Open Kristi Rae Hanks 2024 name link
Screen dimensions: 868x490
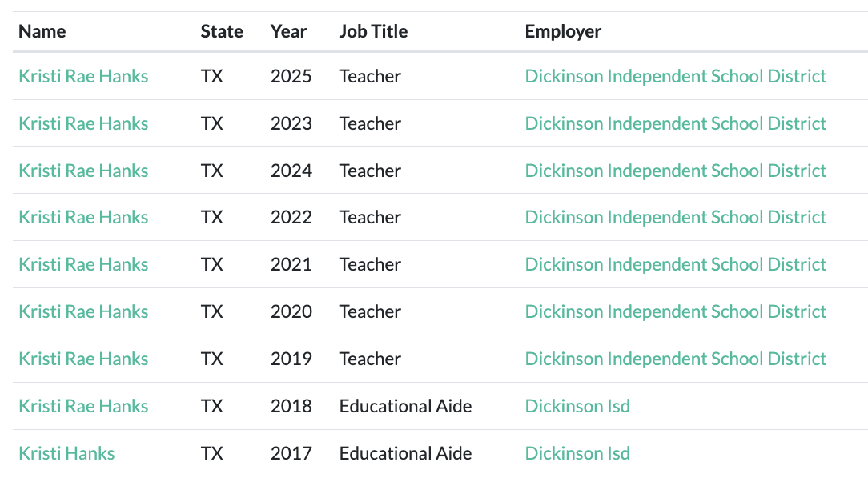pyautogui.click(x=83, y=171)
